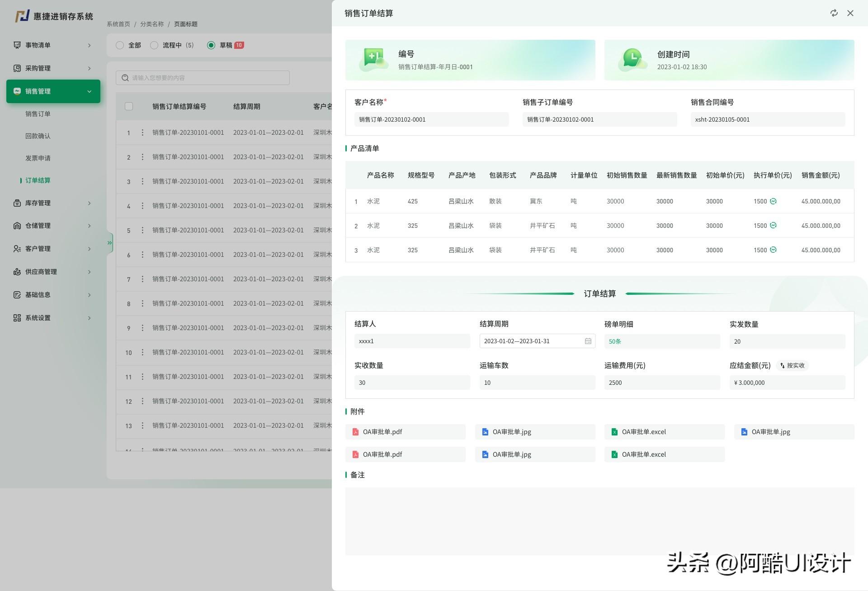Screen dimensions: 868x591
Task: Click the refresh icon in the dialog header
Action: click(834, 13)
